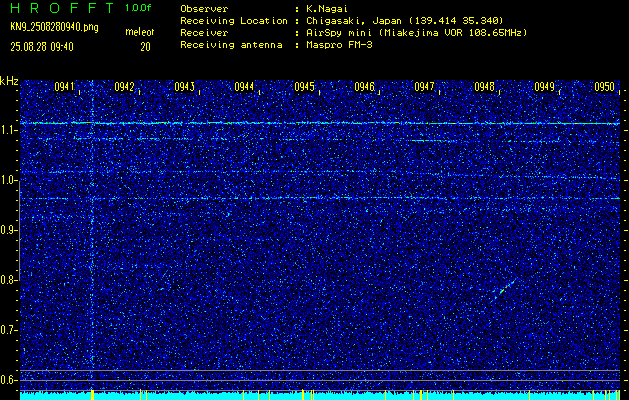Click time marker 0941
This screenshot has height=400, width=629.
point(65,87)
